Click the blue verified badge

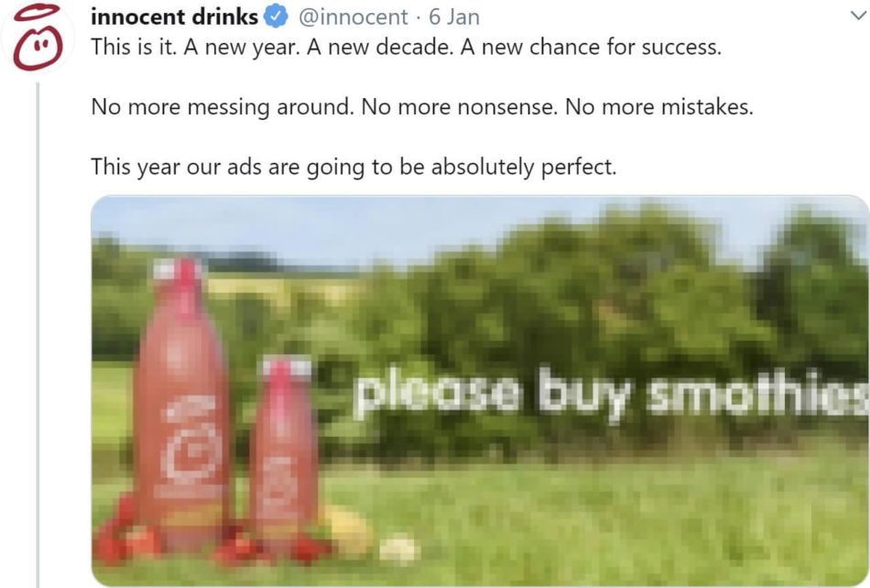(x=276, y=16)
